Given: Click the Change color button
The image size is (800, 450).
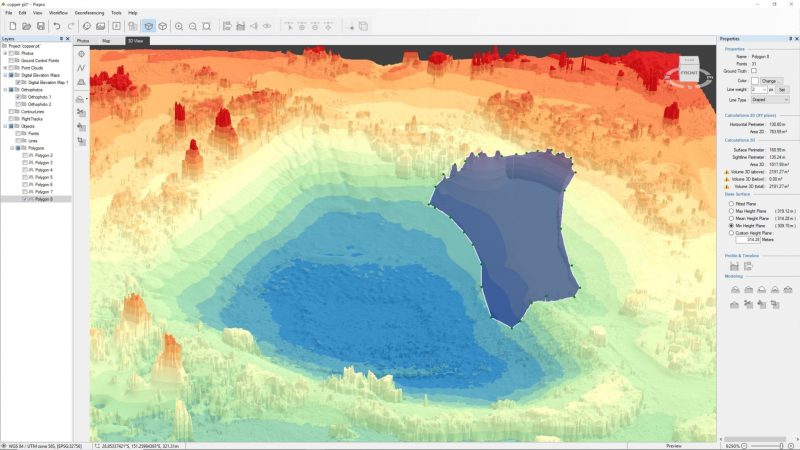Looking at the screenshot, I should (x=771, y=80).
